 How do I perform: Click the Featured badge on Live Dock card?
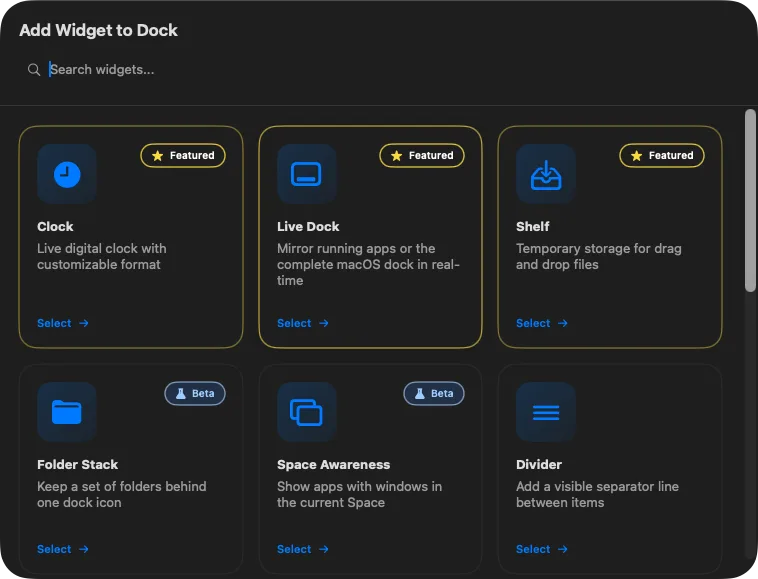coord(422,156)
